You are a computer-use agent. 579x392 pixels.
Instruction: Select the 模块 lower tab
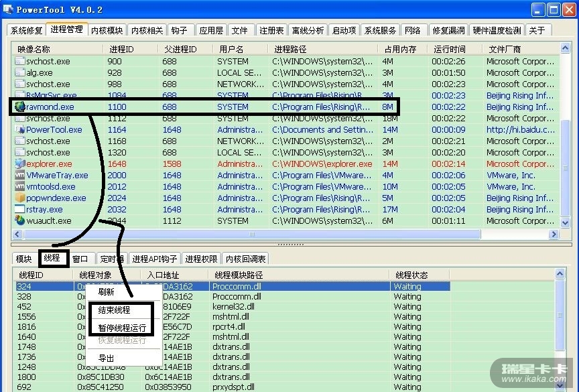click(x=24, y=259)
